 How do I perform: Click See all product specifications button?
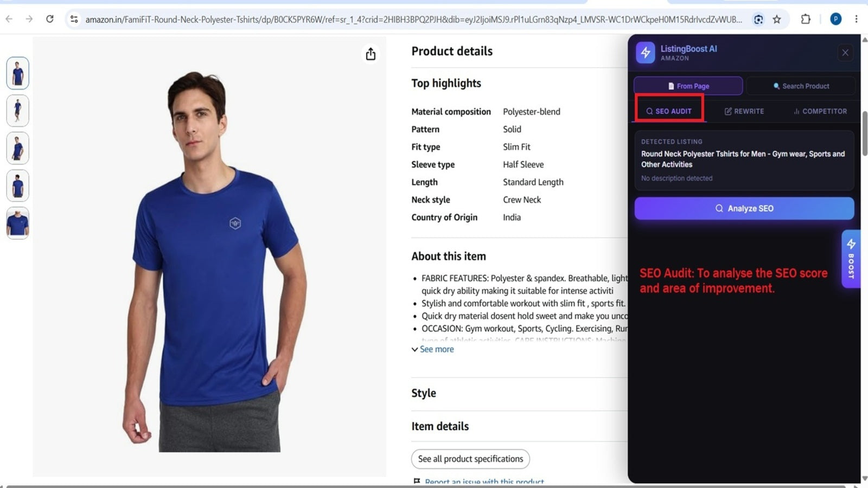[x=470, y=459]
